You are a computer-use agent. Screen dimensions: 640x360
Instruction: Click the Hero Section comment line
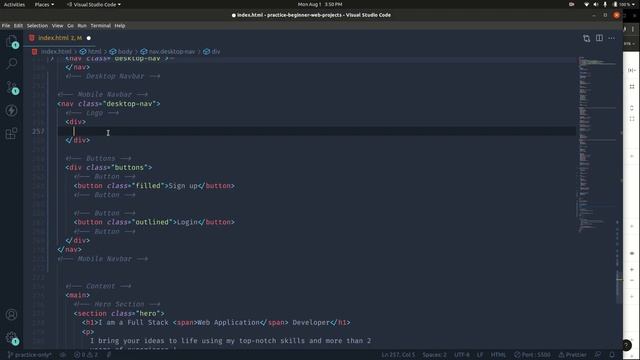(117, 304)
